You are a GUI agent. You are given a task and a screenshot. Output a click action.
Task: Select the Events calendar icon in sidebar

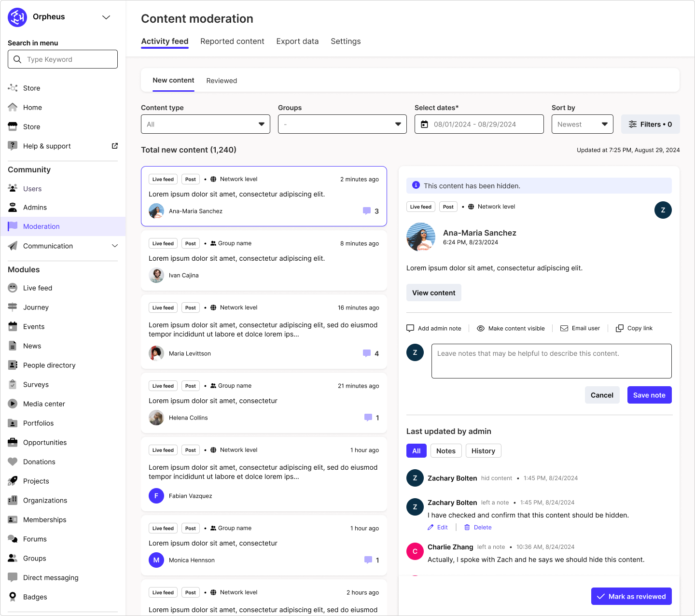click(13, 326)
